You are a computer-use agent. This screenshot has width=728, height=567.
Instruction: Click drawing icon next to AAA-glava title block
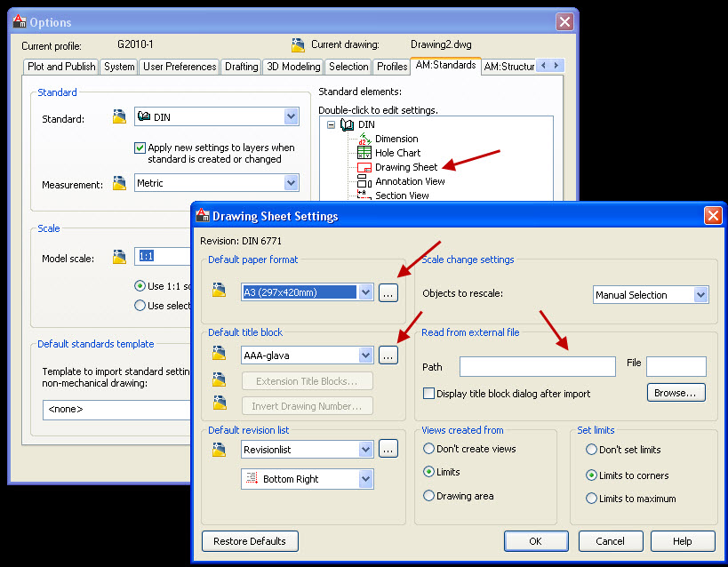[x=219, y=353]
